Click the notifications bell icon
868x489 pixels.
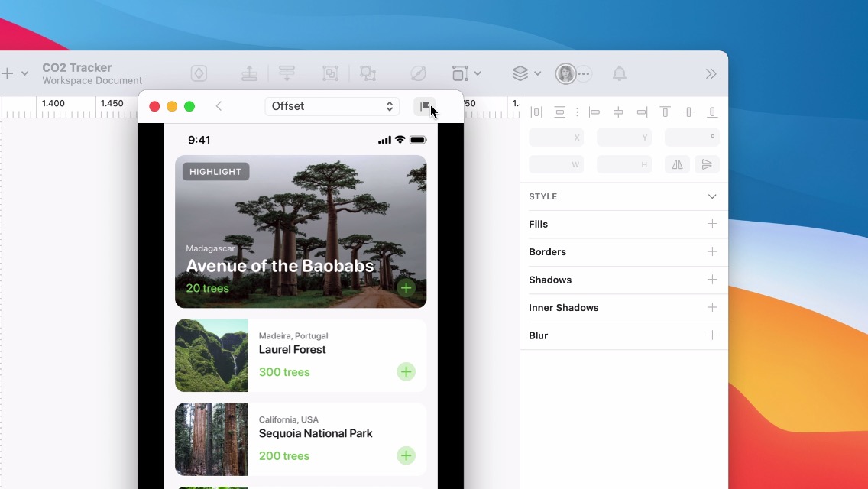620,73
